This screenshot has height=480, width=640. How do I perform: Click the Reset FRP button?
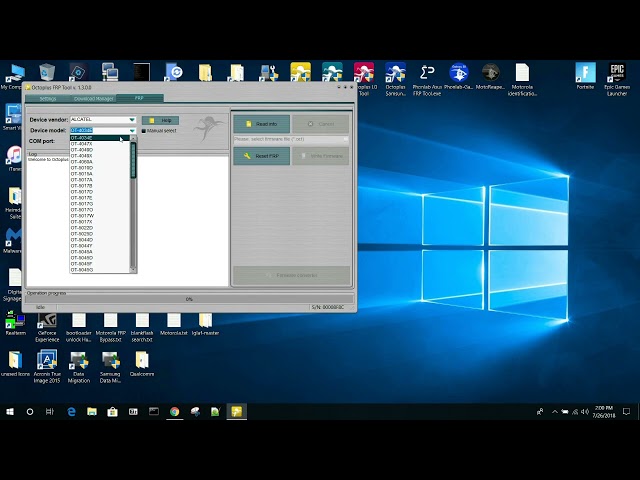click(262, 156)
